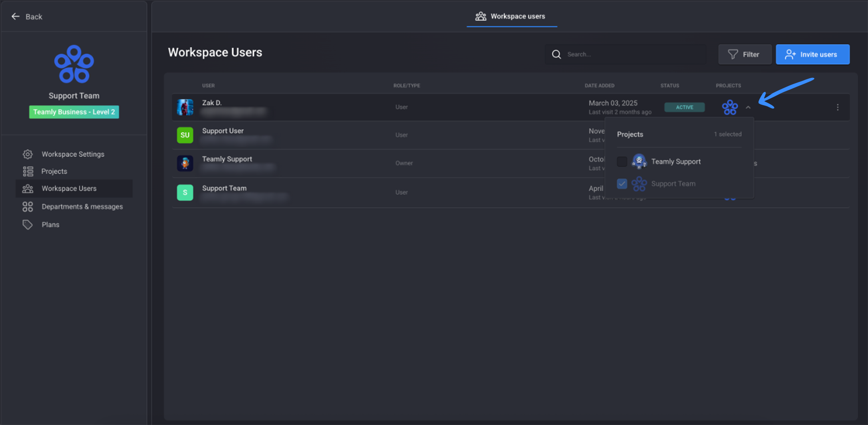Click the Plans tag icon

(28, 225)
